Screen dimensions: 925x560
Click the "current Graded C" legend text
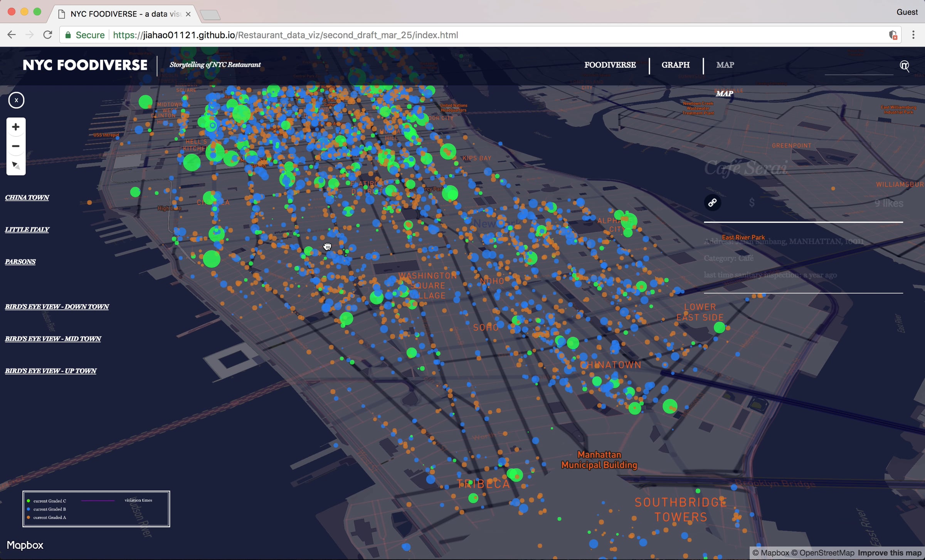(x=50, y=501)
